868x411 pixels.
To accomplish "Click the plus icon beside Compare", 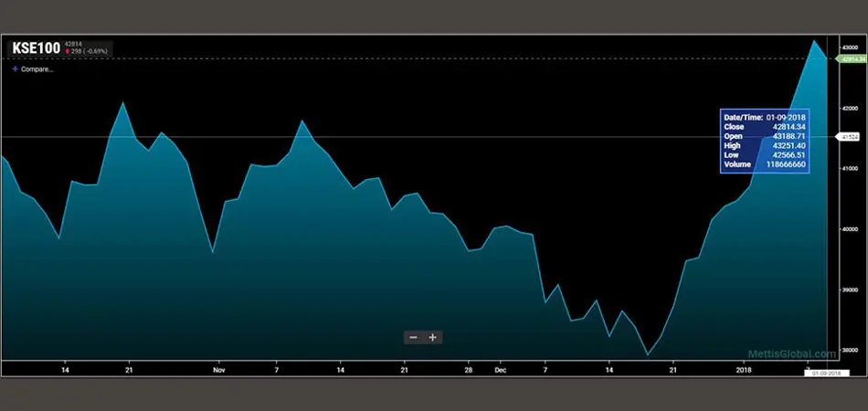I will pos(15,68).
